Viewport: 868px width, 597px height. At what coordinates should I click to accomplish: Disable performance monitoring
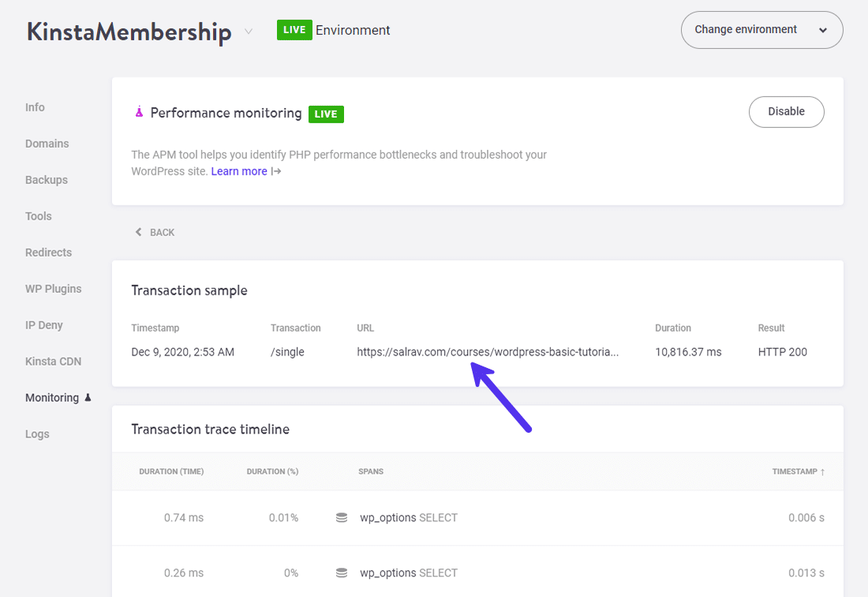pyautogui.click(x=786, y=111)
